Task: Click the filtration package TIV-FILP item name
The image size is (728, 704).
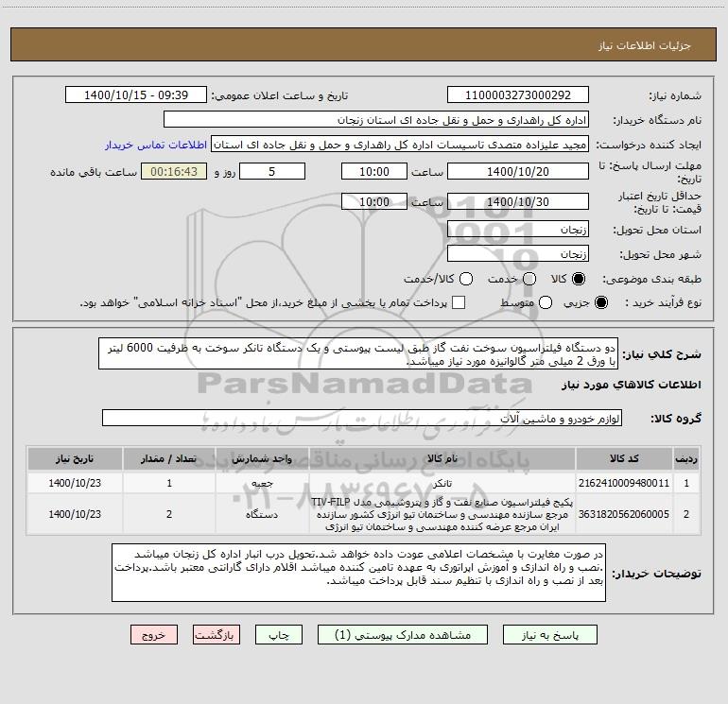Action: 442,514
